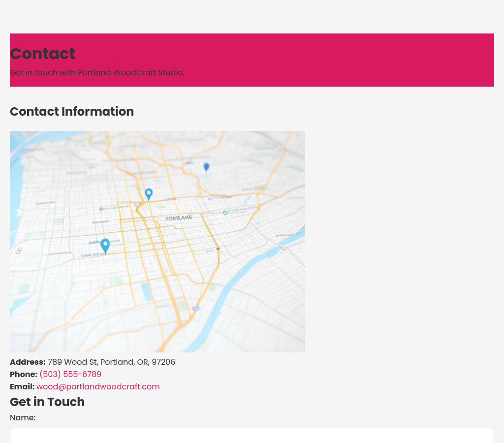Image resolution: width=504 pixels, height=443 pixels.
Task: Click the Contact page heading
Action: [x=43, y=54]
